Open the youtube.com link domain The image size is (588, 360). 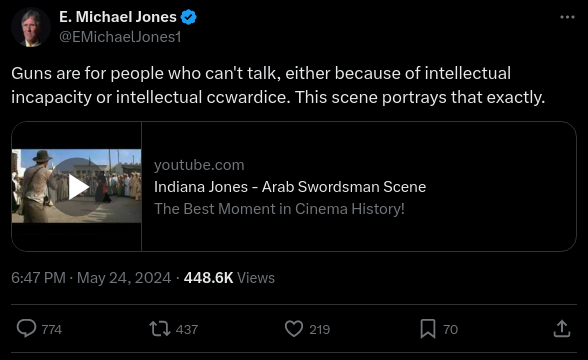click(x=199, y=165)
